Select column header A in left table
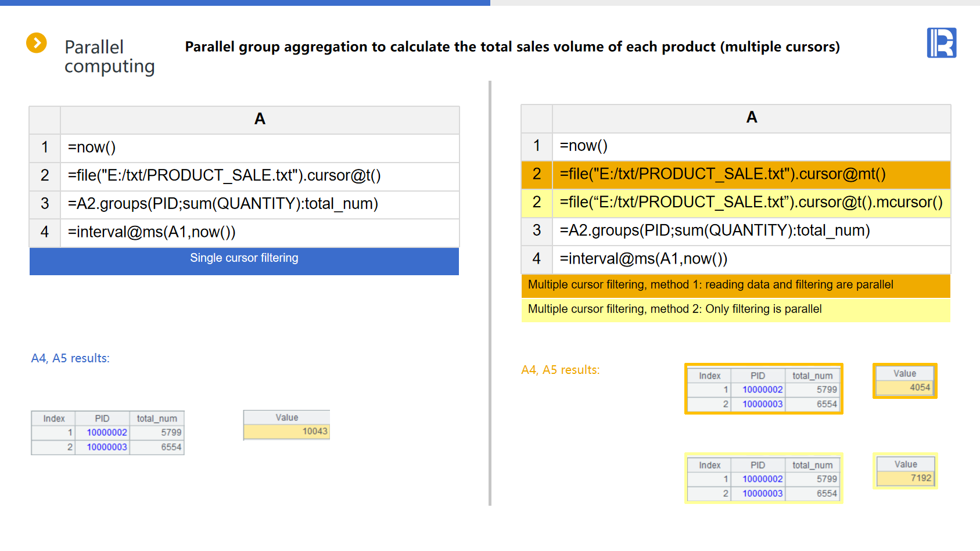 coord(260,119)
